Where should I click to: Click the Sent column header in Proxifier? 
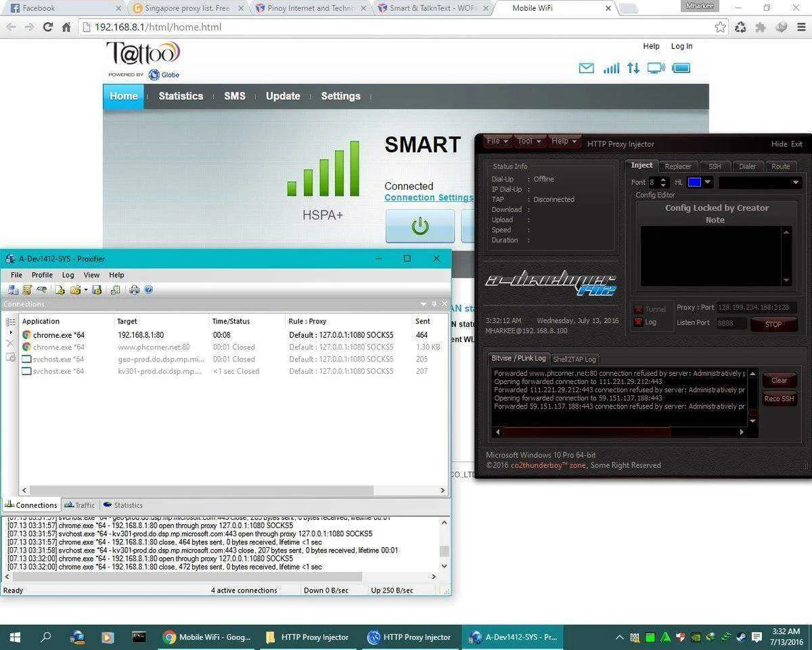[423, 321]
